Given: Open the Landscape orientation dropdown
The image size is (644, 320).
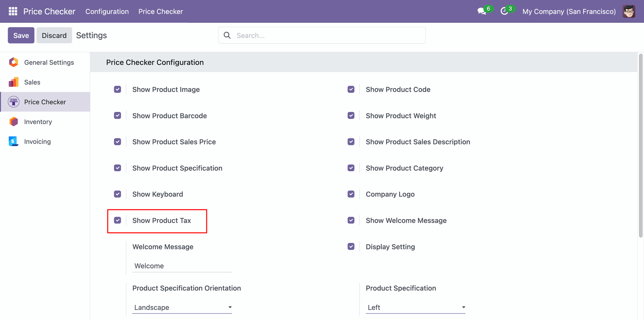Looking at the screenshot, I should point(182,307).
